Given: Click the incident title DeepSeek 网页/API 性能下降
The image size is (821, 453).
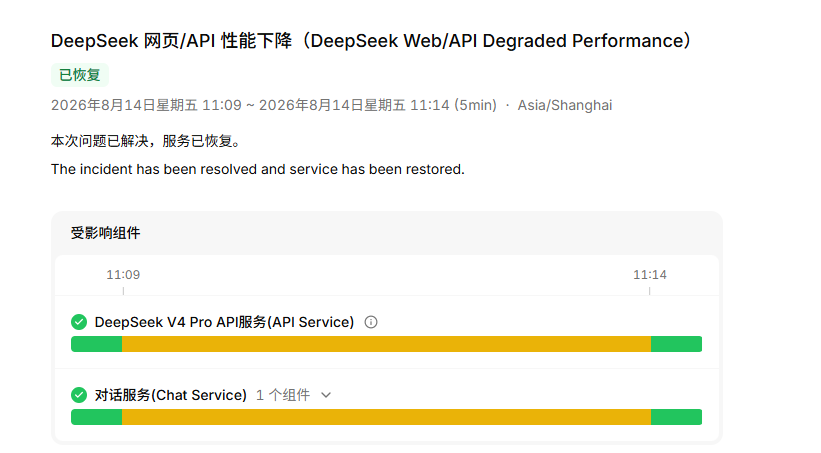Looking at the screenshot, I should click(x=371, y=41).
